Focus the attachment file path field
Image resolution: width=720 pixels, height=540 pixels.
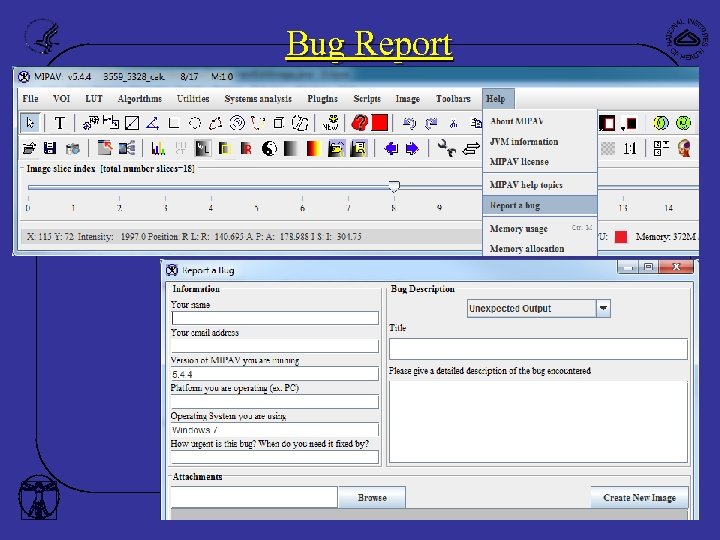coord(254,497)
